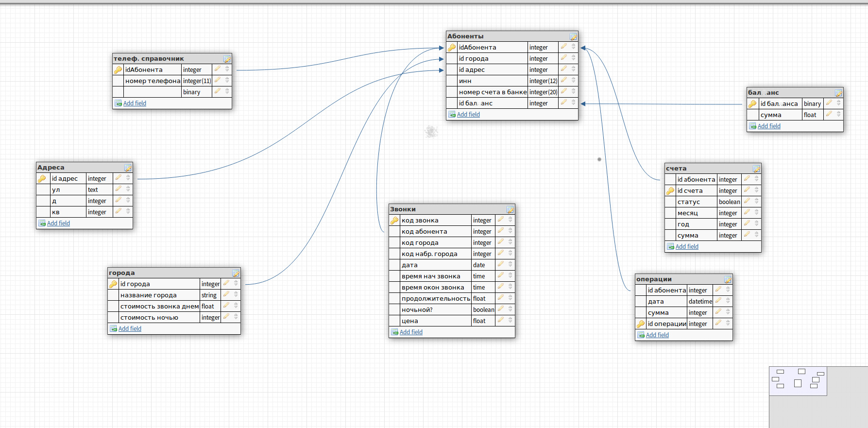Click the text type cell of ул field
The height and width of the screenshot is (428, 868).
tap(100, 190)
